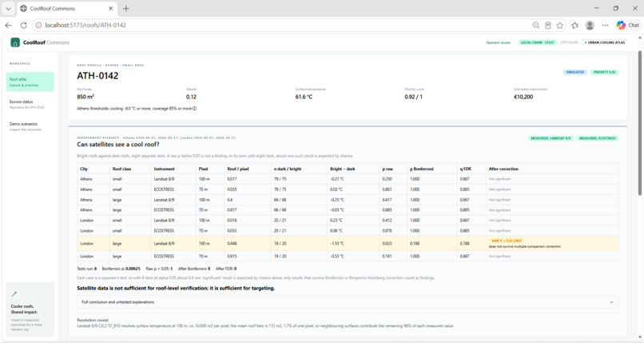Viewport: 644px width, 343px height.
Task: Open the browser tab search chevron
Action: coord(8,8)
